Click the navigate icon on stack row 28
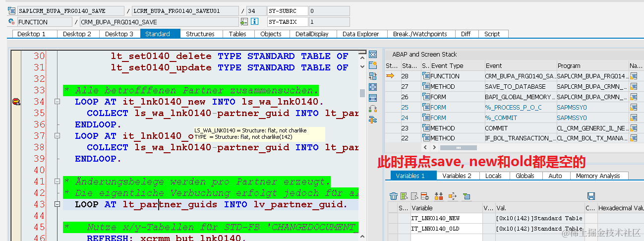The width and height of the screenshot is (644, 241). point(634,76)
